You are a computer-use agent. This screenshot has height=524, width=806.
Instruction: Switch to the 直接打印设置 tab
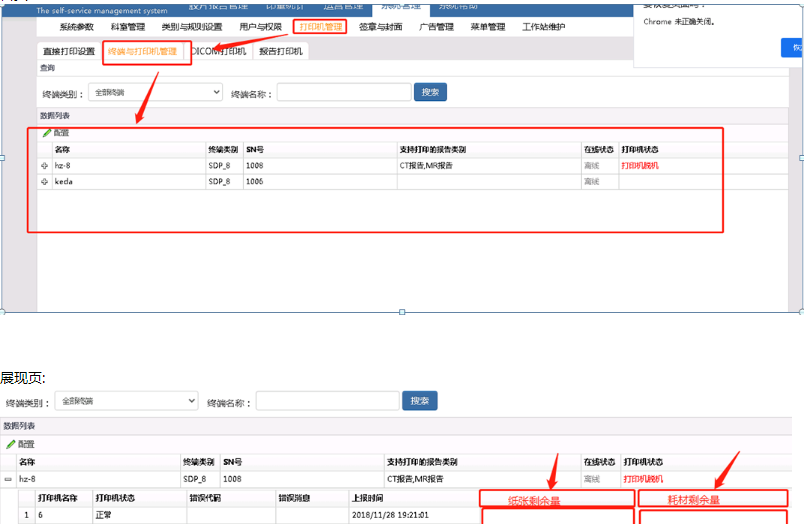69,51
